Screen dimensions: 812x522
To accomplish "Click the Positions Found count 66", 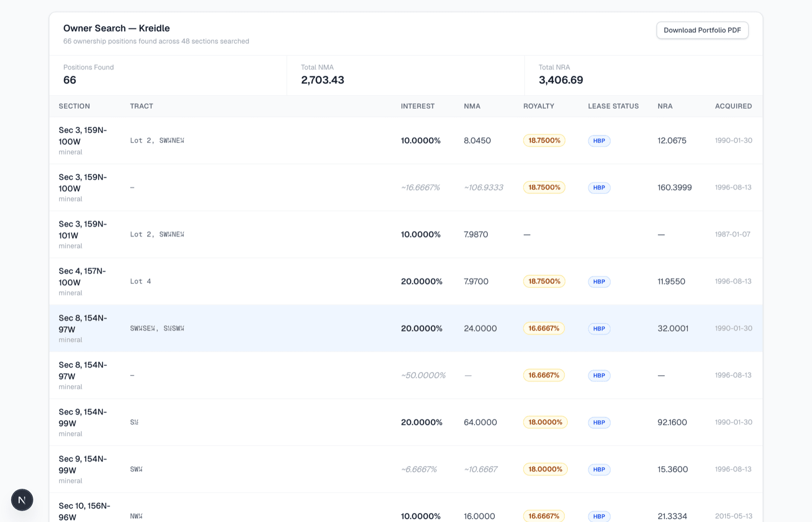I will (70, 80).
